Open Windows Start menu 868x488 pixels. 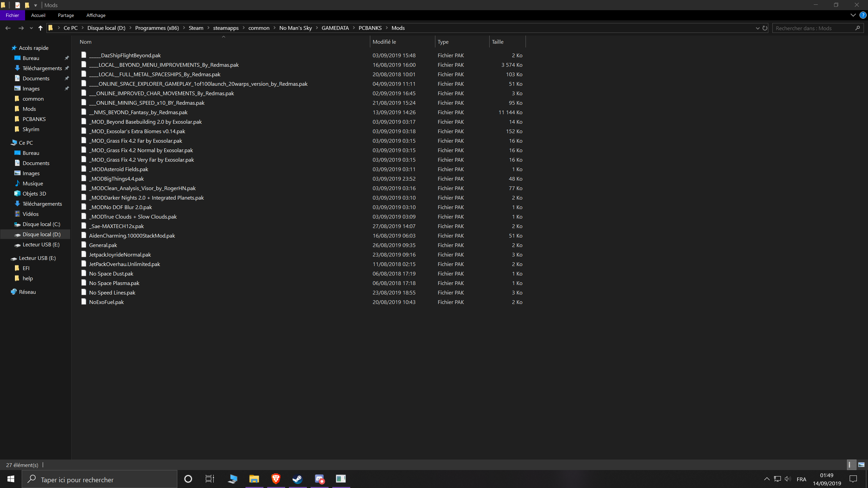coord(11,479)
